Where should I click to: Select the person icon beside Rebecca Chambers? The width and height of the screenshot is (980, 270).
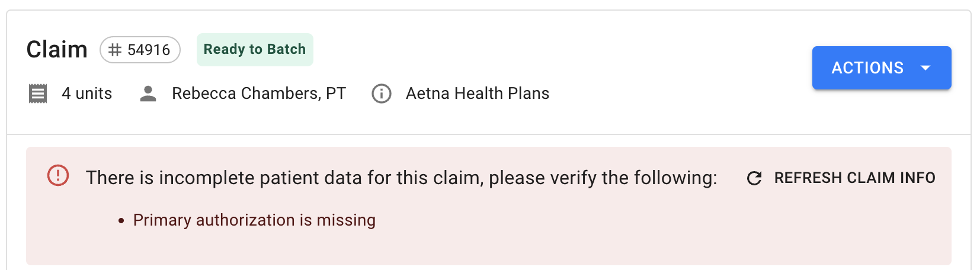coord(148,94)
